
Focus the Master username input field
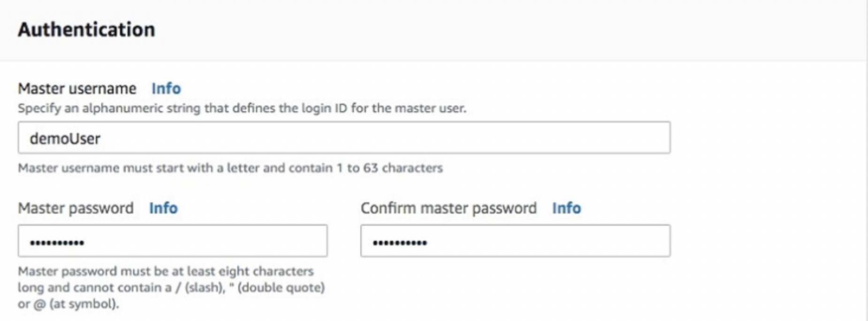344,138
